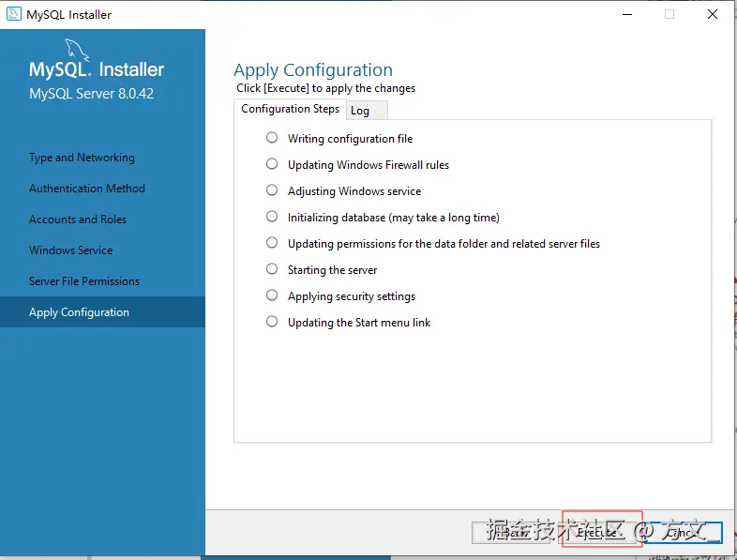Click status circle for Applying security settings
Viewport: 737px width, 560px height.
click(x=272, y=295)
